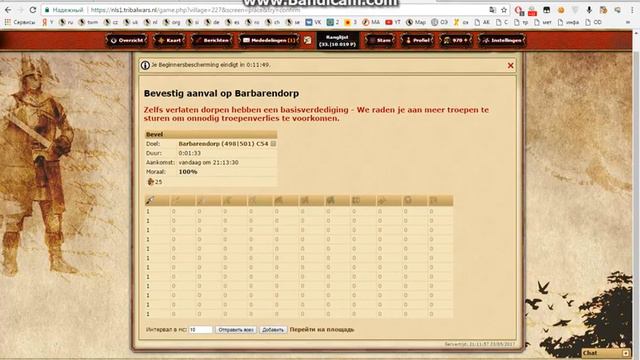Open the VK bookmark
Viewport: 640px width, 360px height.
coord(313,22)
